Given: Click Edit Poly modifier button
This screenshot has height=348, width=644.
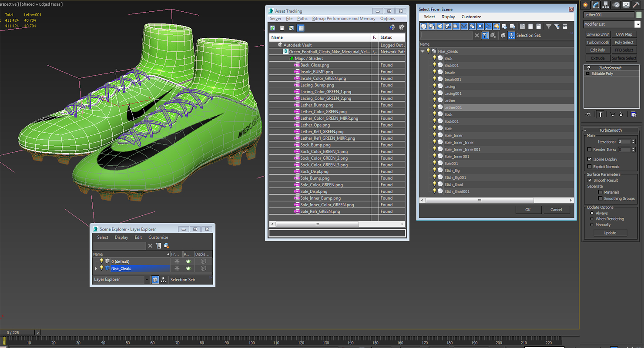Looking at the screenshot, I should pos(597,50).
